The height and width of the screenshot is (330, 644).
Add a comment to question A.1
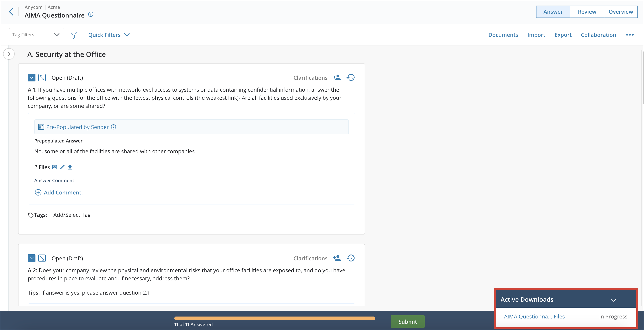59,192
